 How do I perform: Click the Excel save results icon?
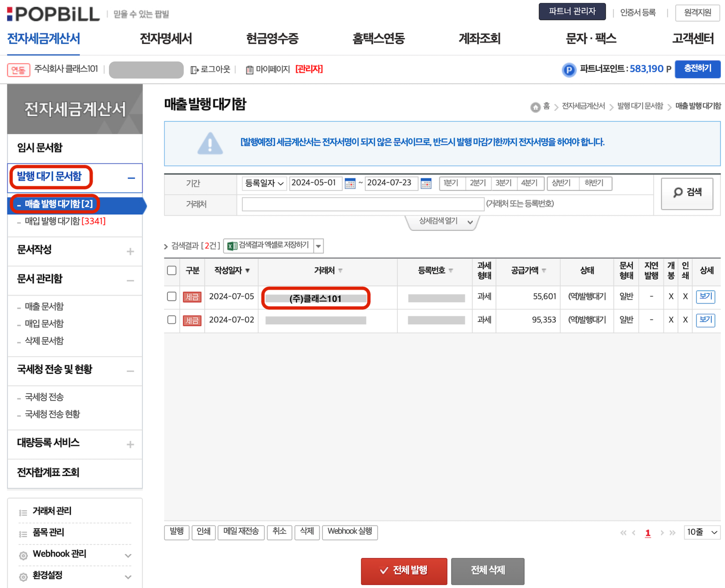[x=232, y=246]
